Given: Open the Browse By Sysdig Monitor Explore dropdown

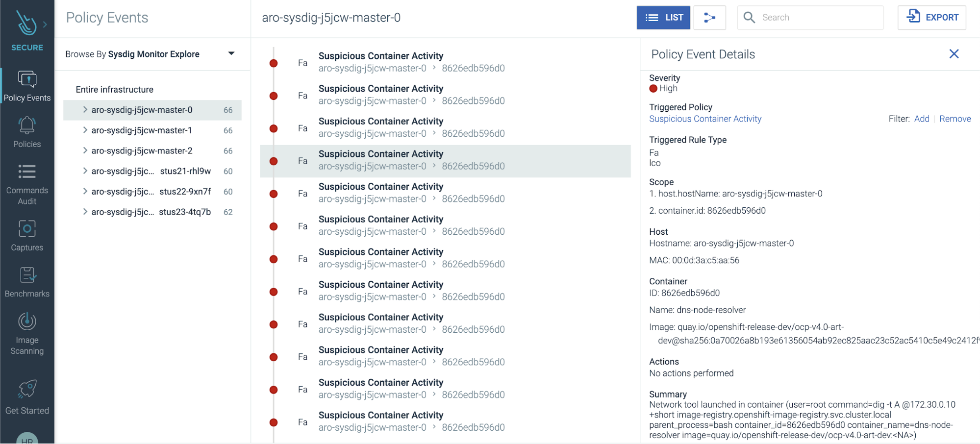Looking at the screenshot, I should pos(150,54).
